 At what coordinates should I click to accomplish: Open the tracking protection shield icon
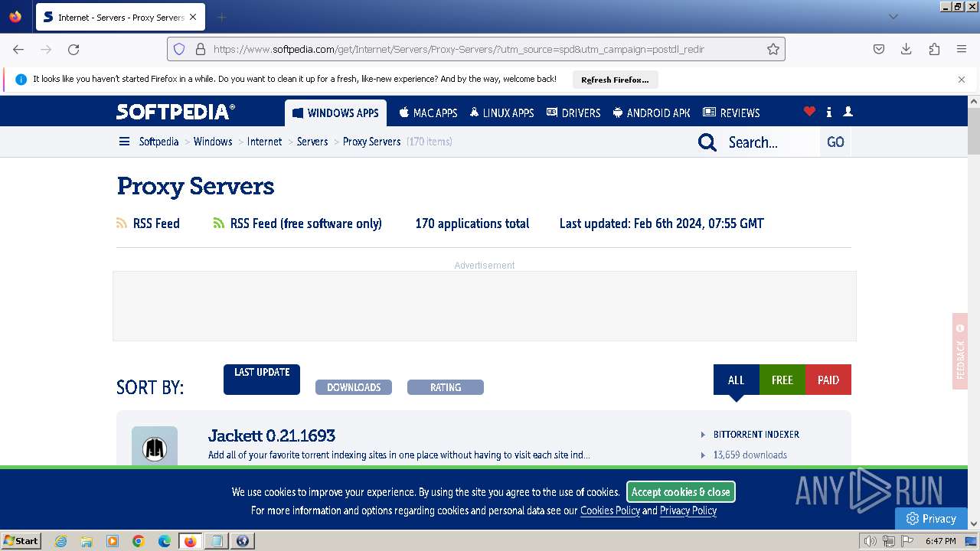(x=179, y=49)
